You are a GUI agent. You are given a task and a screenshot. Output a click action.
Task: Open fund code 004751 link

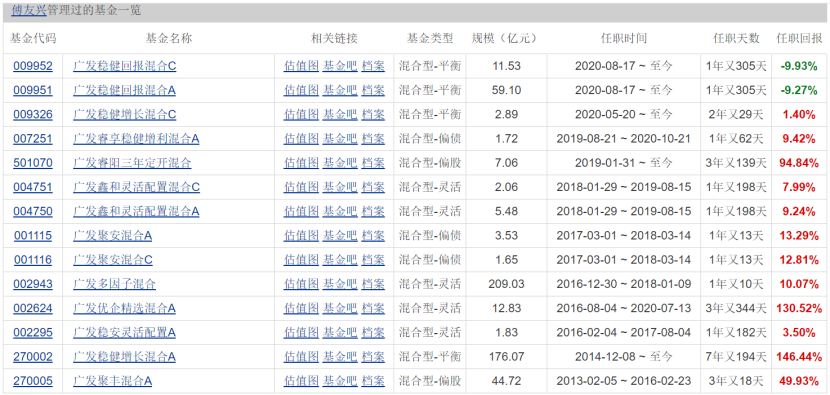[33, 187]
